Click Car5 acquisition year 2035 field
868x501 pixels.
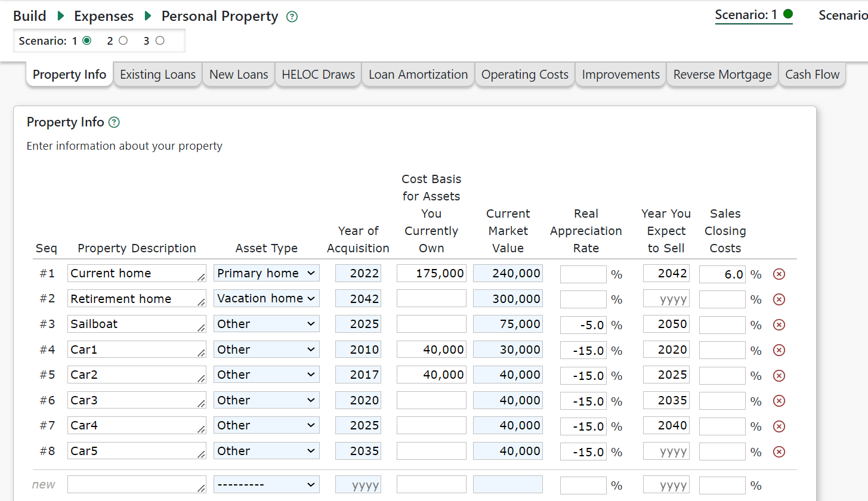click(x=359, y=451)
